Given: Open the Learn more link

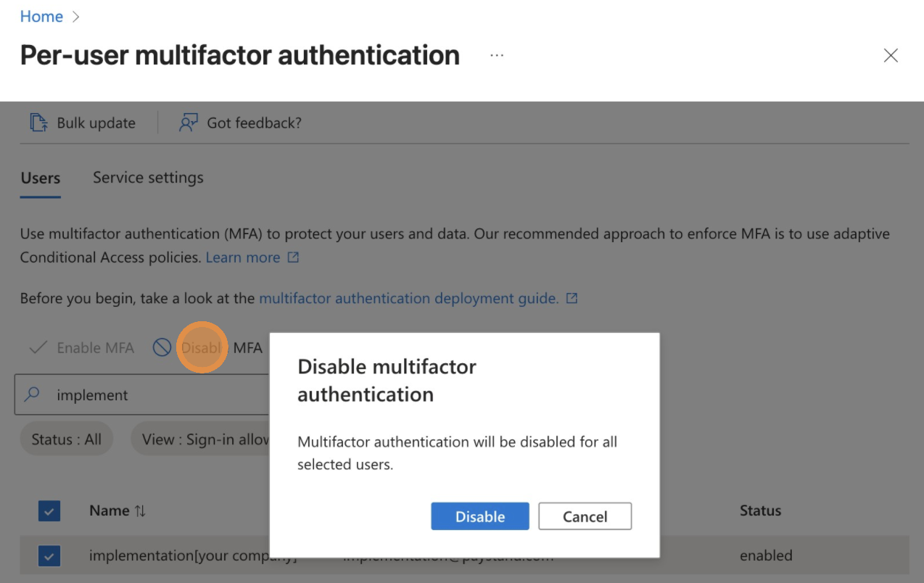Looking at the screenshot, I should point(243,257).
